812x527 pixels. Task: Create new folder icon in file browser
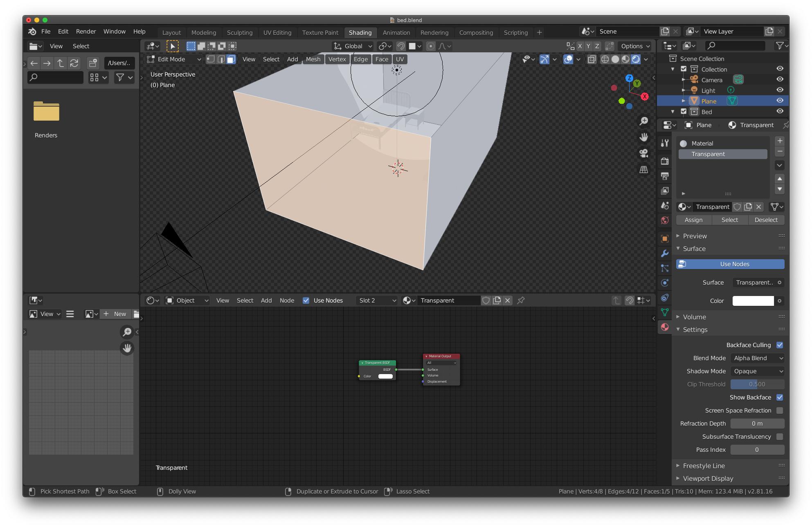coord(93,63)
